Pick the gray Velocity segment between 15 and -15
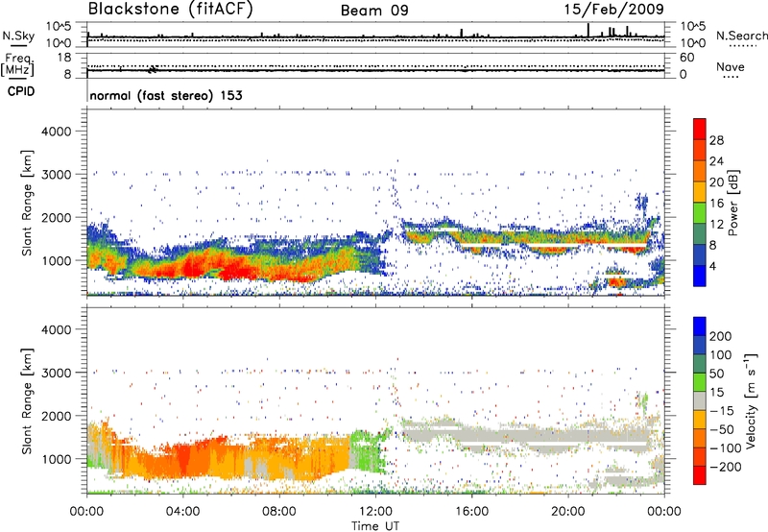The height and width of the screenshot is (532, 768). [x=700, y=400]
